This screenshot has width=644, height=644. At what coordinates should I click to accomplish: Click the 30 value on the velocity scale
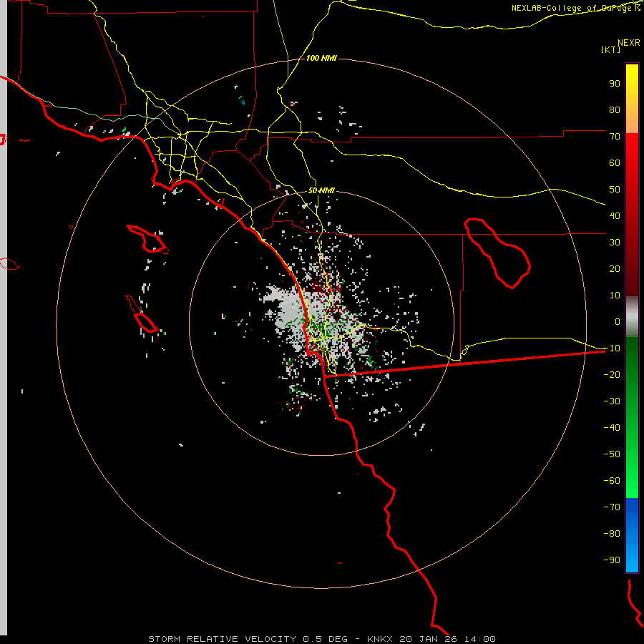click(x=615, y=243)
